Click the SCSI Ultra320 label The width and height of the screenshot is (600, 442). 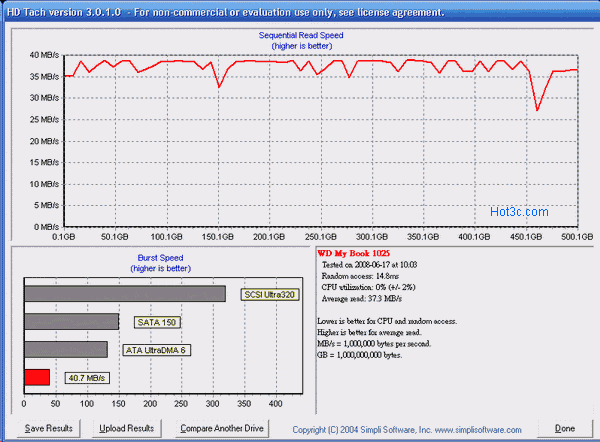point(271,294)
